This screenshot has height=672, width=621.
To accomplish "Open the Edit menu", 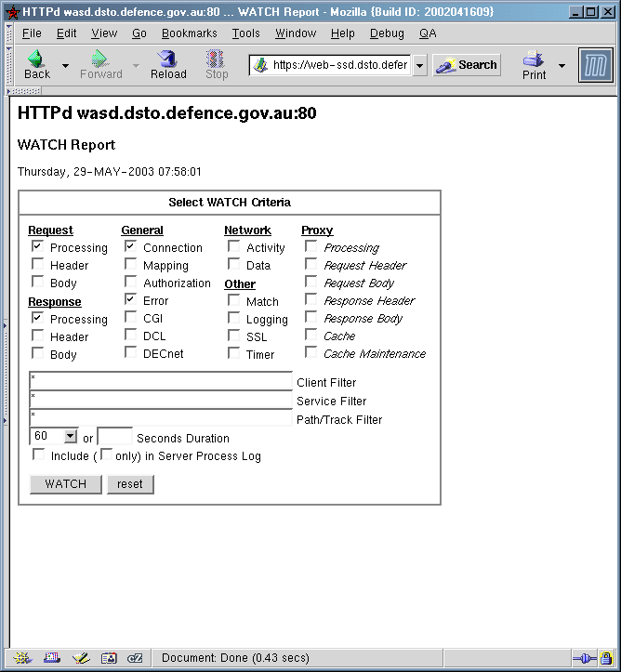I will tap(66, 33).
